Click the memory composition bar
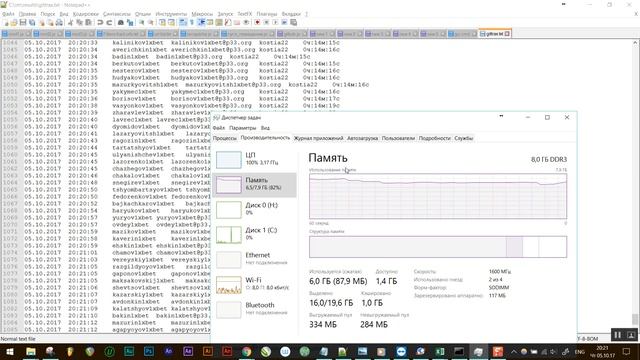 (438, 247)
